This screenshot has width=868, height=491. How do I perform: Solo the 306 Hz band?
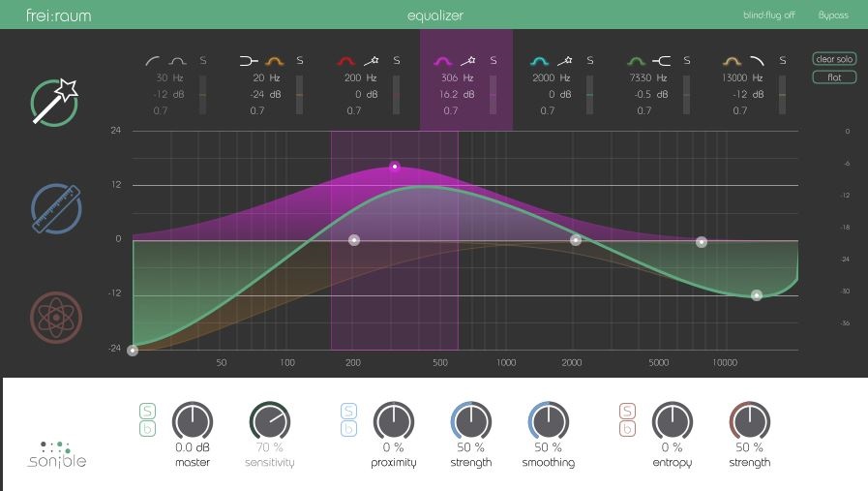(x=494, y=60)
